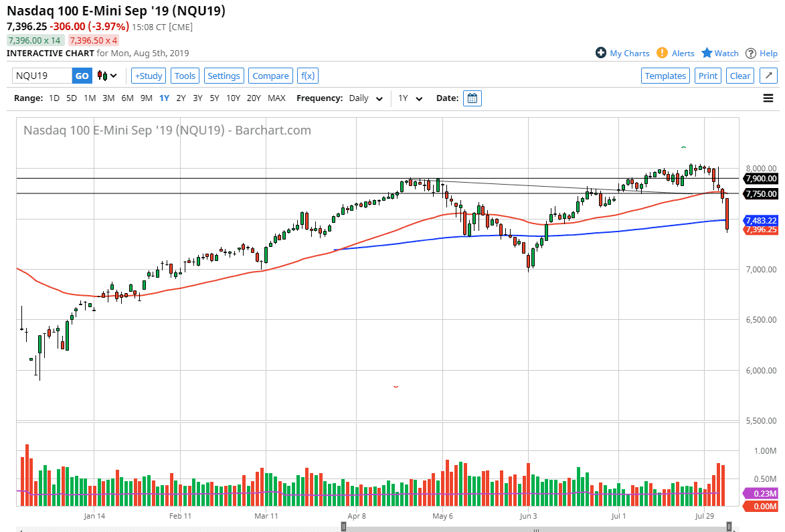
Task: Open the chart hamburger menu icon
Action: 768,98
